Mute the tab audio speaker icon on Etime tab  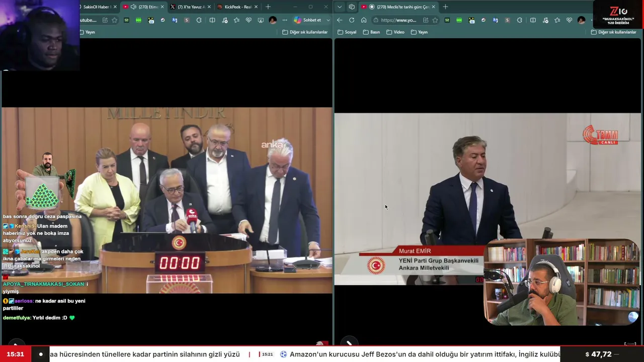point(133,7)
